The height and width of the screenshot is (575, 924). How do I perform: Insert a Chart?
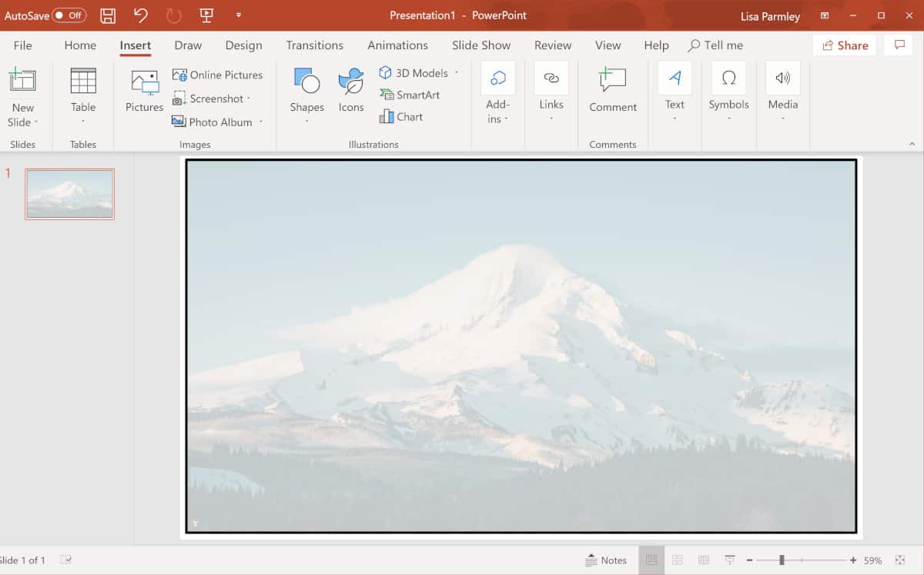(x=402, y=116)
